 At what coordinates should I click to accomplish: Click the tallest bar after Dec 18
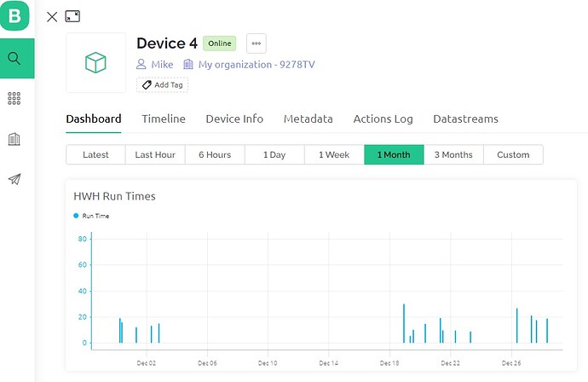click(x=404, y=323)
